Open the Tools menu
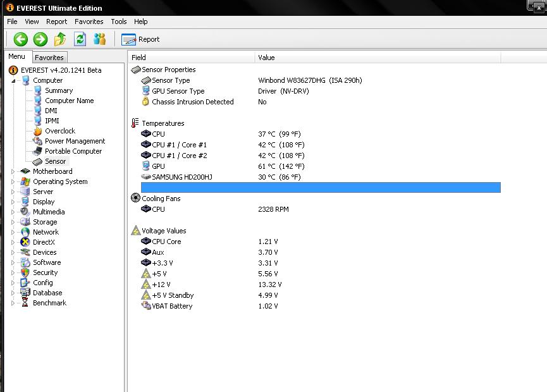The width and height of the screenshot is (547, 392). [x=119, y=21]
